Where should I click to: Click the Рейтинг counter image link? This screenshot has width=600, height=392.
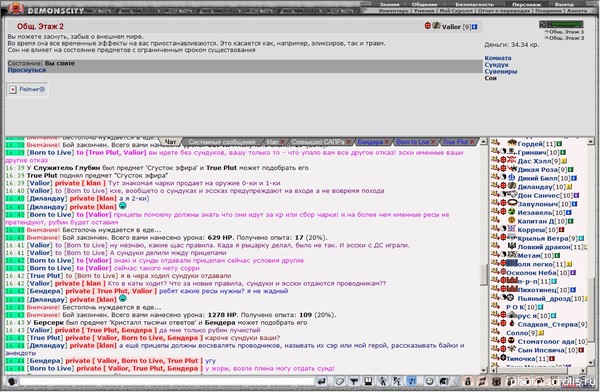[x=27, y=90]
